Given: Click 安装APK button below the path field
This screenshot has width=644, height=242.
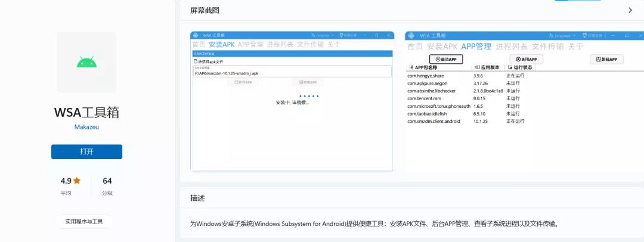Looking at the screenshot, I should pos(308,82).
